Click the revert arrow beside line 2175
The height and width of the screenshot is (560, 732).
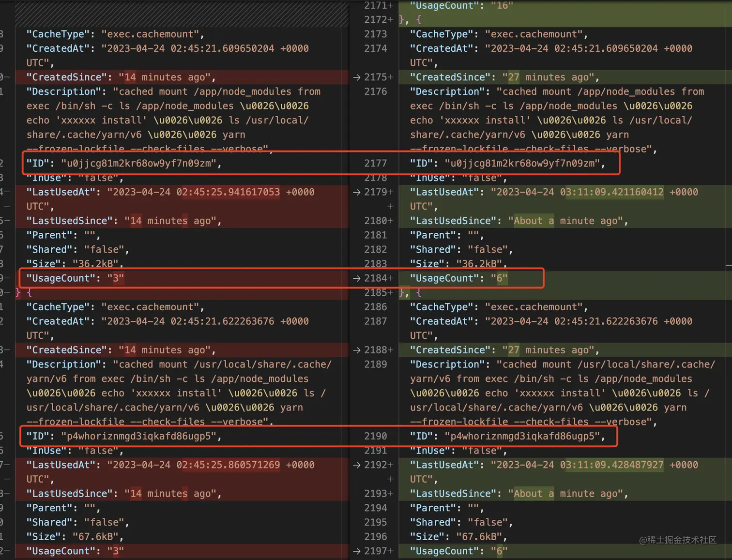click(x=357, y=77)
